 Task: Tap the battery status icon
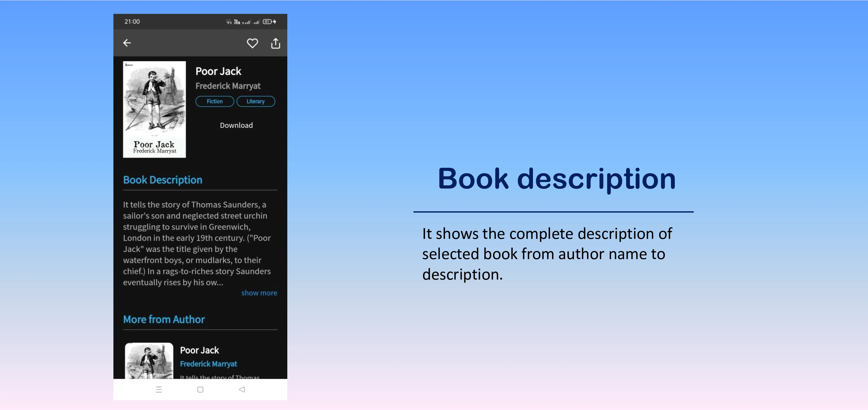click(x=267, y=22)
